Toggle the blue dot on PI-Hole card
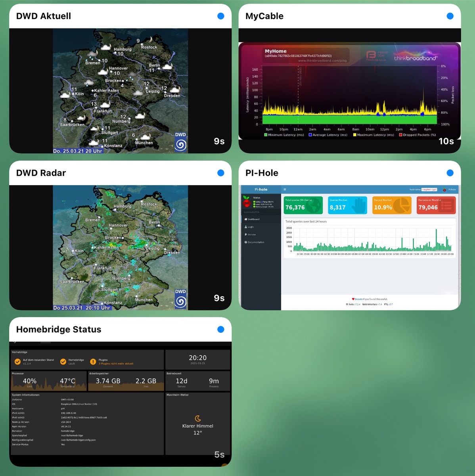 450,173
